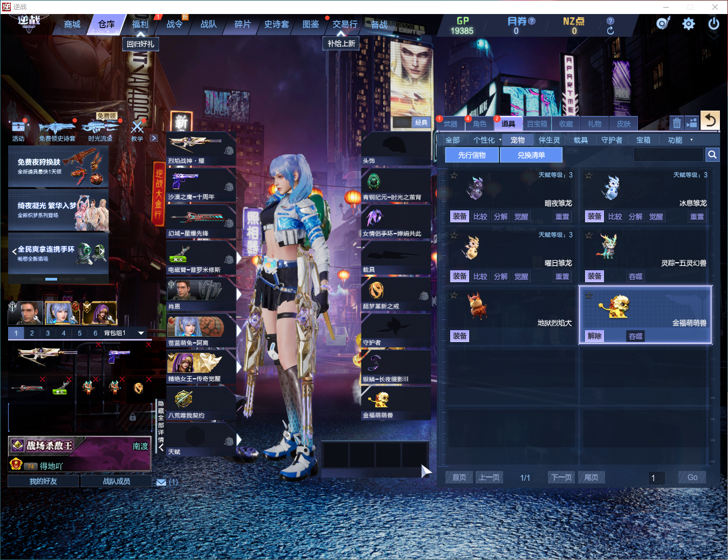
Task: Click 解除 on 金福萌萌兽
Action: 594,336
